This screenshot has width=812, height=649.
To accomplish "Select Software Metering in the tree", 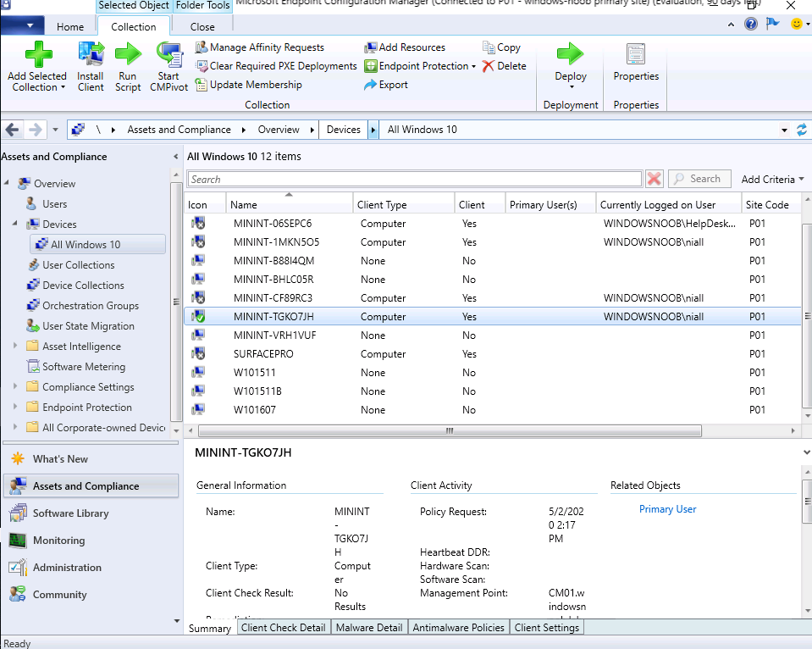I will [83, 367].
